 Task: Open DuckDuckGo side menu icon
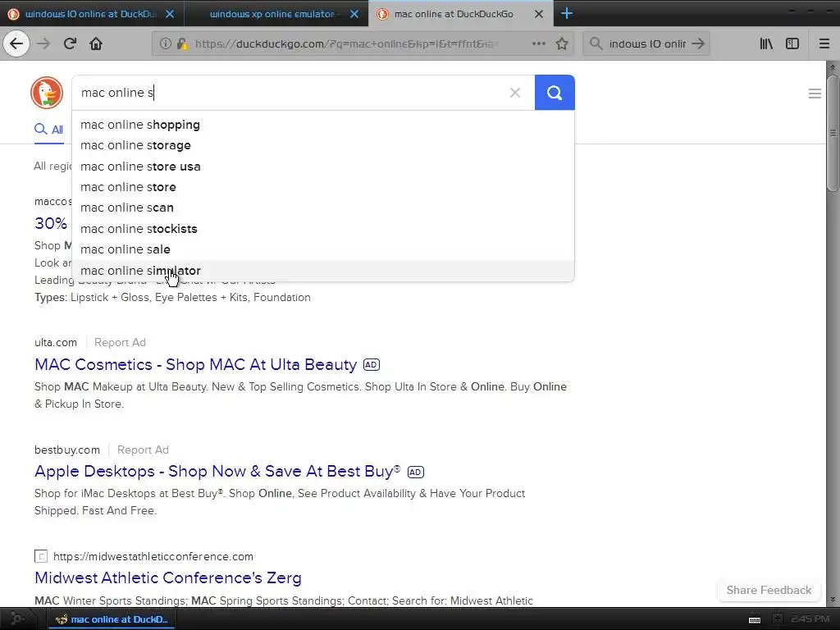(815, 94)
